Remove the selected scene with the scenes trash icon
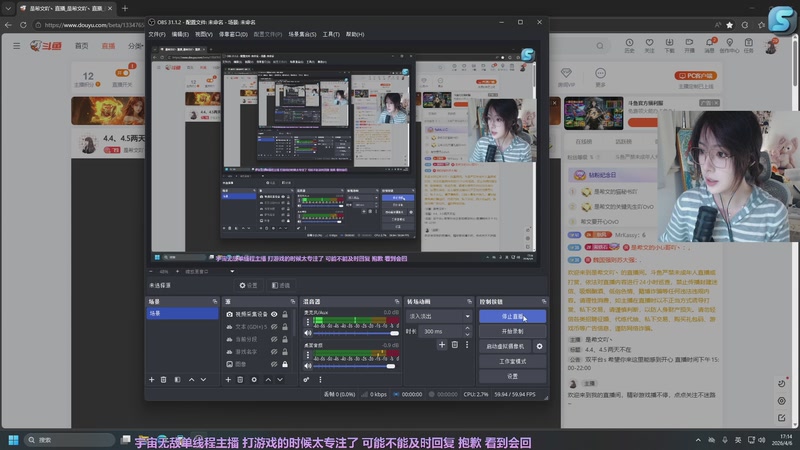The image size is (800, 450). tap(163, 380)
